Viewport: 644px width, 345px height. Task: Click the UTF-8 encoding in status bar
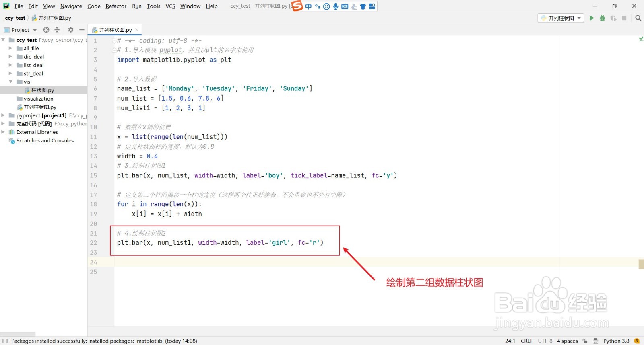point(545,341)
